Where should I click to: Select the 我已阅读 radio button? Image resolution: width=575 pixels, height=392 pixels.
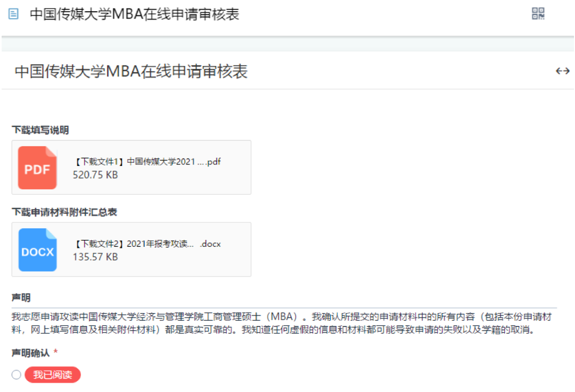(16, 375)
